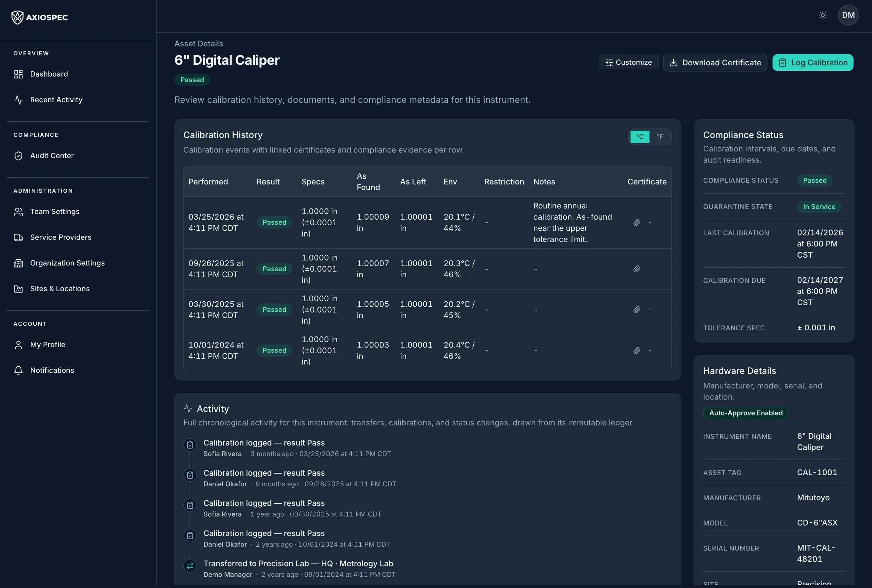The height and width of the screenshot is (588, 872).
Task: Click the Auto-Approve Enabled badge
Action: point(746,413)
